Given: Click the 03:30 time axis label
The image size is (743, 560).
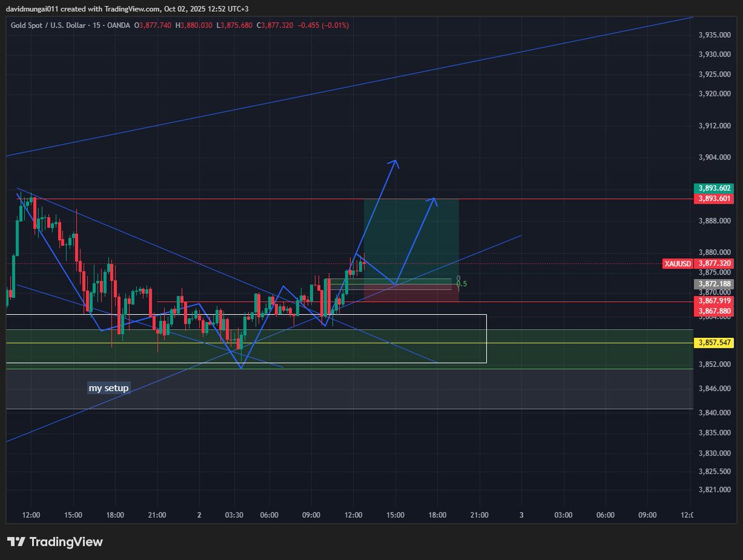Looking at the screenshot, I should (x=233, y=515).
